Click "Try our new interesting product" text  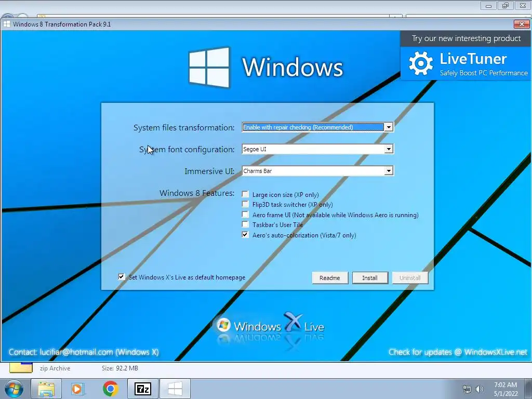(466, 38)
